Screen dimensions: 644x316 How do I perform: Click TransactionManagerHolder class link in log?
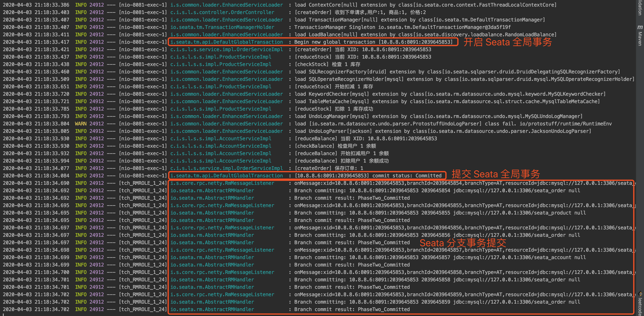tap(222, 27)
